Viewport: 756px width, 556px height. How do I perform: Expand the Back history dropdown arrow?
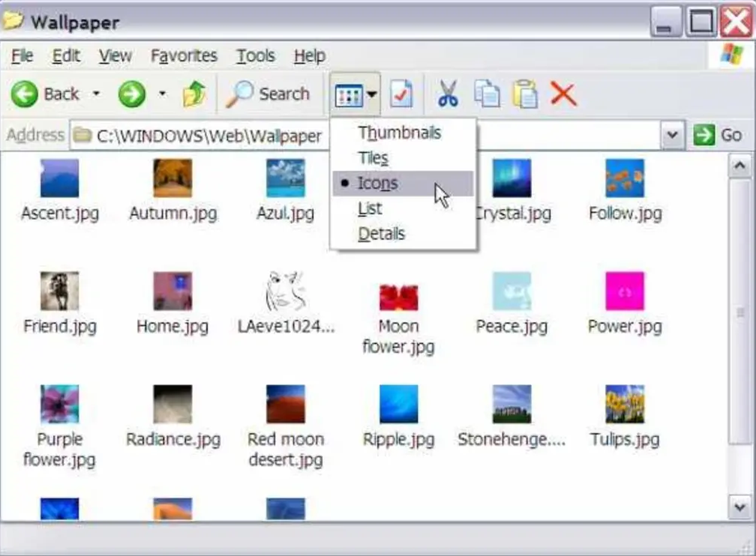(96, 94)
